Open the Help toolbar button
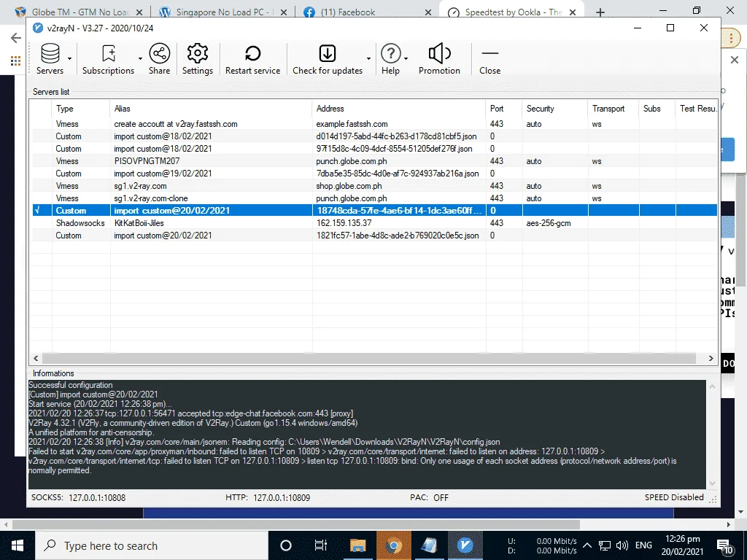The image size is (747, 560). click(x=391, y=59)
